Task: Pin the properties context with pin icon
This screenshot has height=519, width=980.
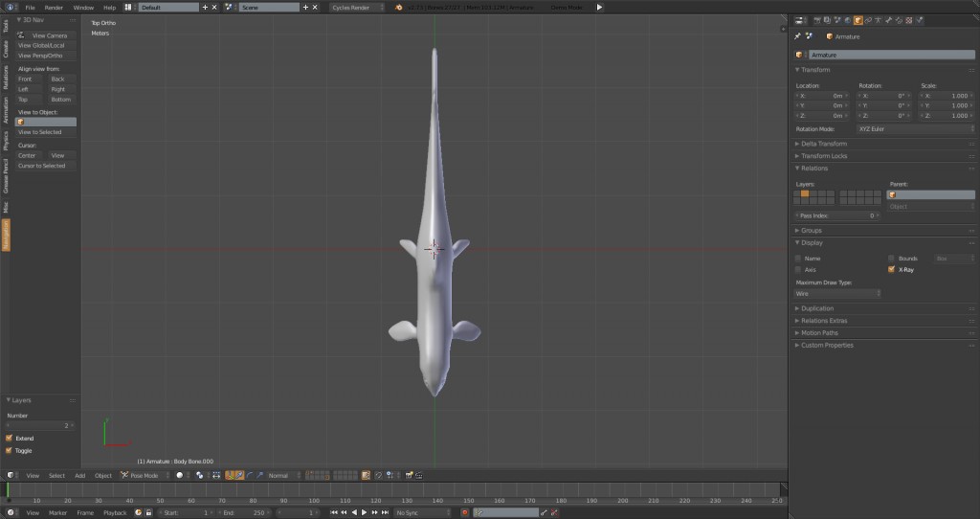Action: pos(797,36)
